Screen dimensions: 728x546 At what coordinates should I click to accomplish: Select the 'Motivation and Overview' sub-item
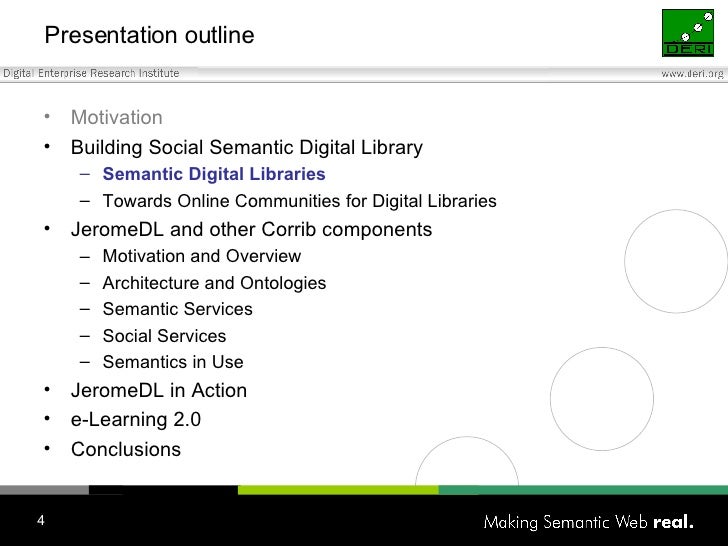pos(201,256)
